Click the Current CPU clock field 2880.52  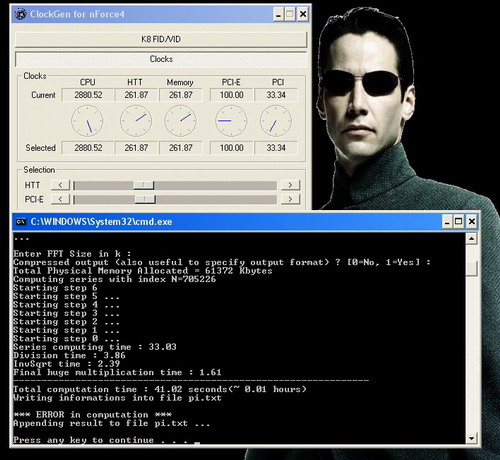[88, 95]
